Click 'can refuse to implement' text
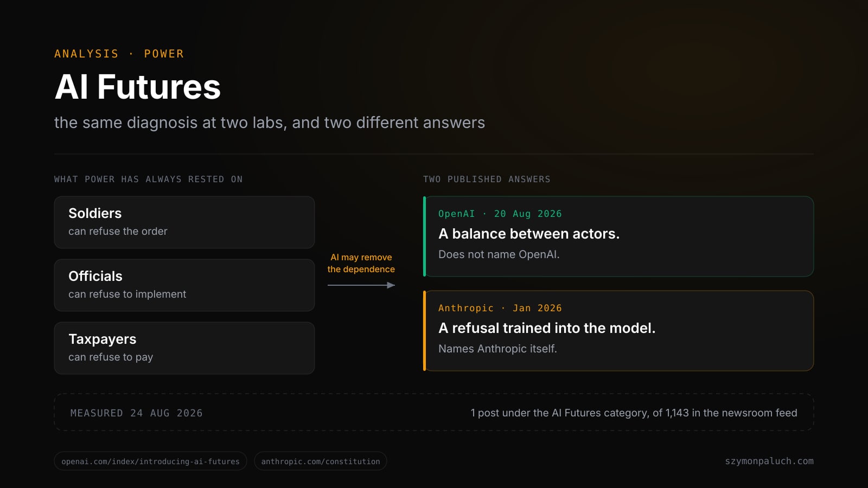Image resolution: width=868 pixels, height=488 pixels. point(127,294)
